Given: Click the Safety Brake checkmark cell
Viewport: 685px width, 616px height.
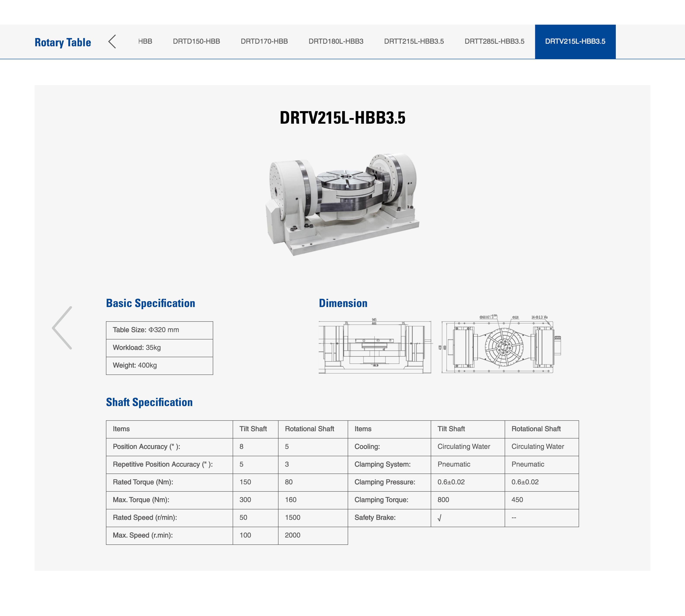Looking at the screenshot, I should click(467, 518).
